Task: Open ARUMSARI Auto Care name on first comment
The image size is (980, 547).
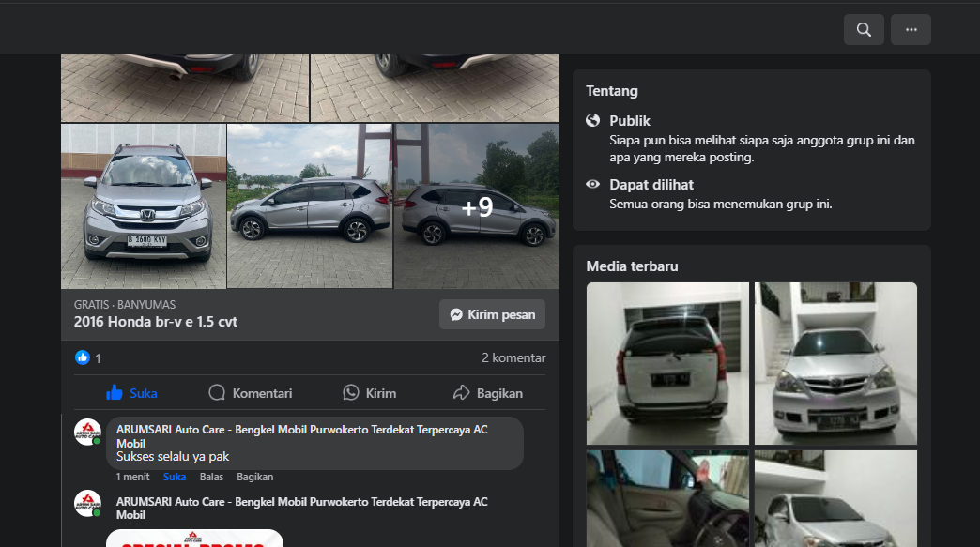Action: [302, 436]
